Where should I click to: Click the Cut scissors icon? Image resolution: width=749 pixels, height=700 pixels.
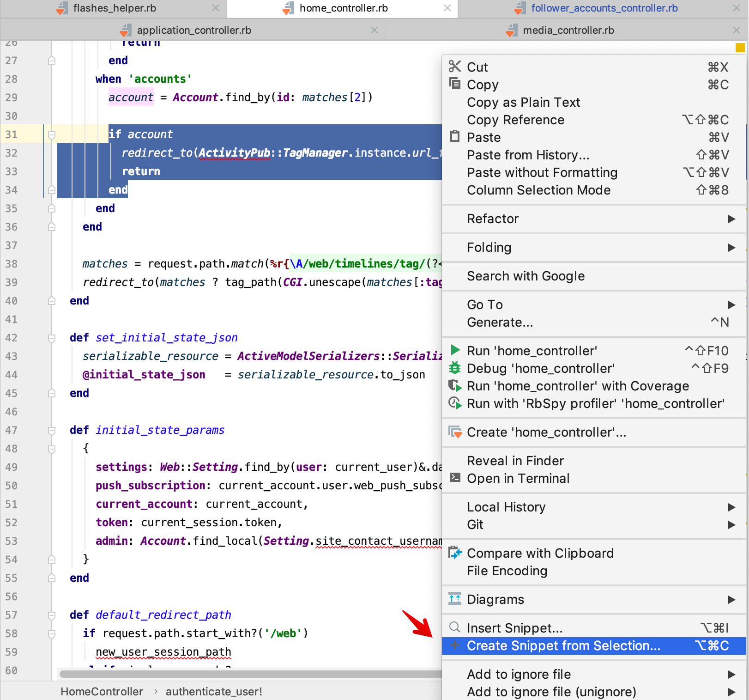[x=455, y=67]
